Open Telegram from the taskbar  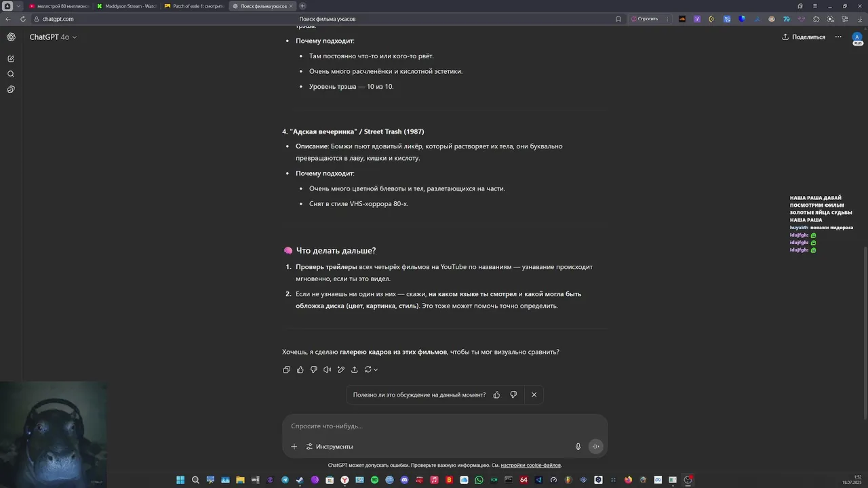[285, 480]
